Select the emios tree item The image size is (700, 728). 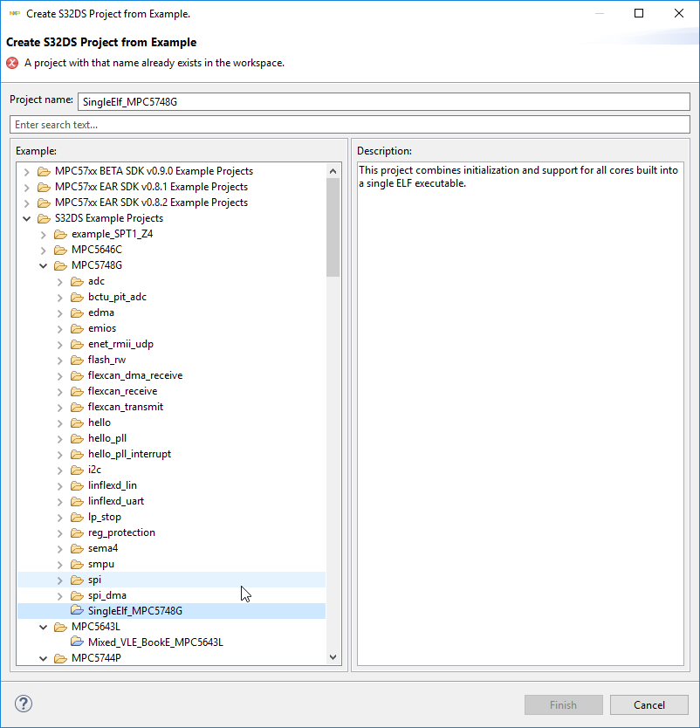click(102, 328)
